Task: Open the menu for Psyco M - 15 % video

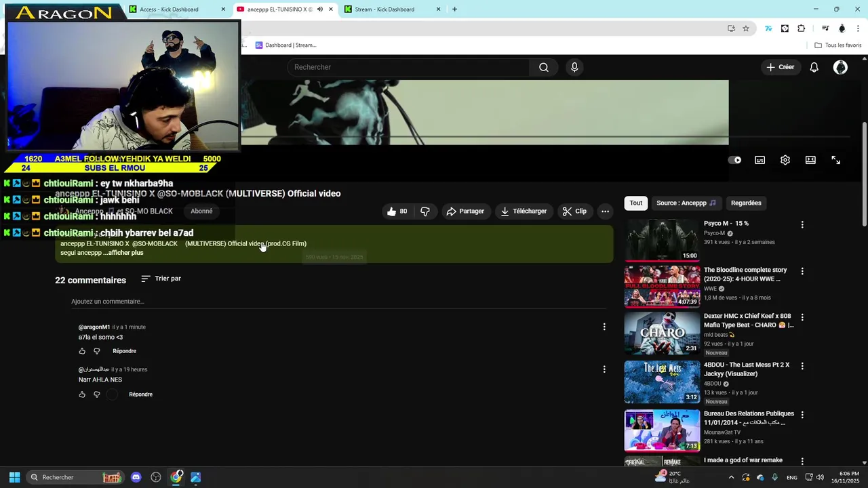Action: [x=802, y=224]
